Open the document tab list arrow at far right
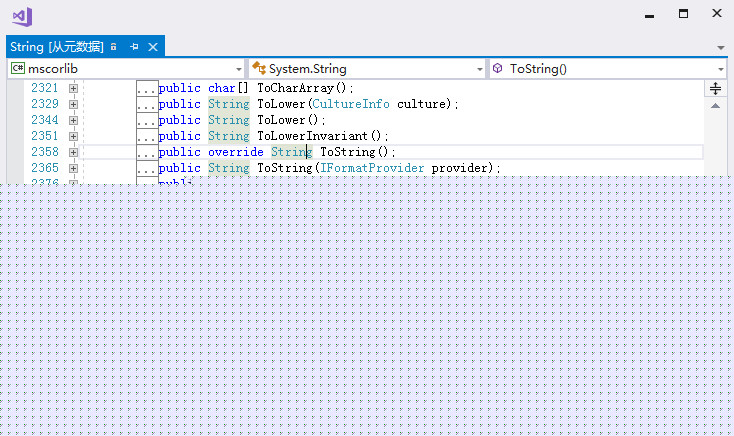734x436 pixels. point(721,47)
